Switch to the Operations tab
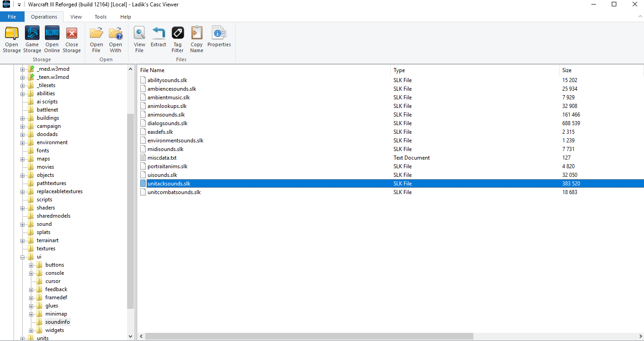The width and height of the screenshot is (644, 341). [x=44, y=17]
